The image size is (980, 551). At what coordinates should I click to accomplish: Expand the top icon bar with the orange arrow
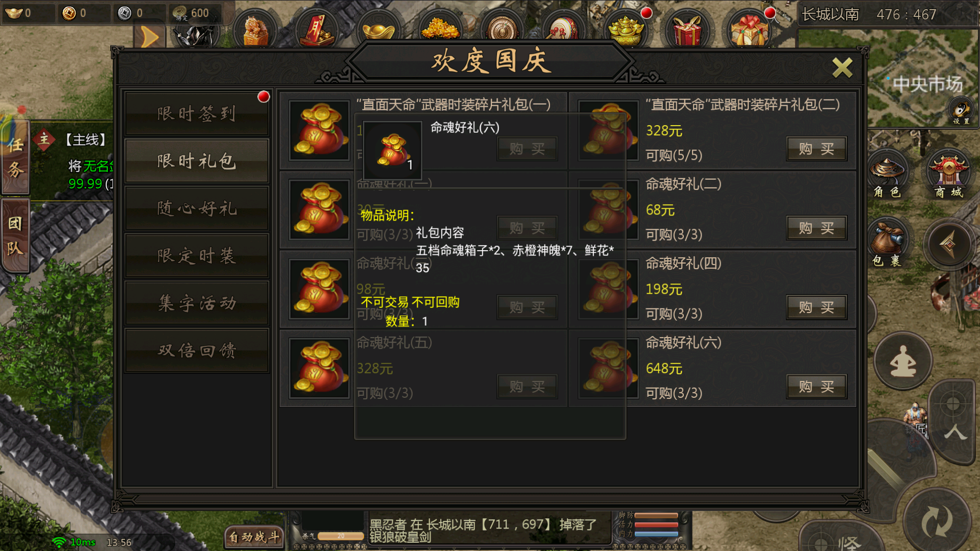(x=149, y=37)
